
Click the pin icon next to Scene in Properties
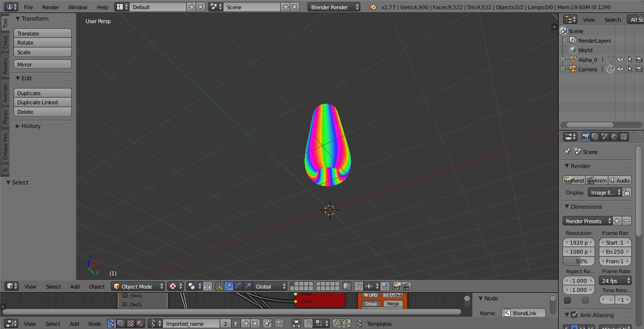tap(567, 152)
